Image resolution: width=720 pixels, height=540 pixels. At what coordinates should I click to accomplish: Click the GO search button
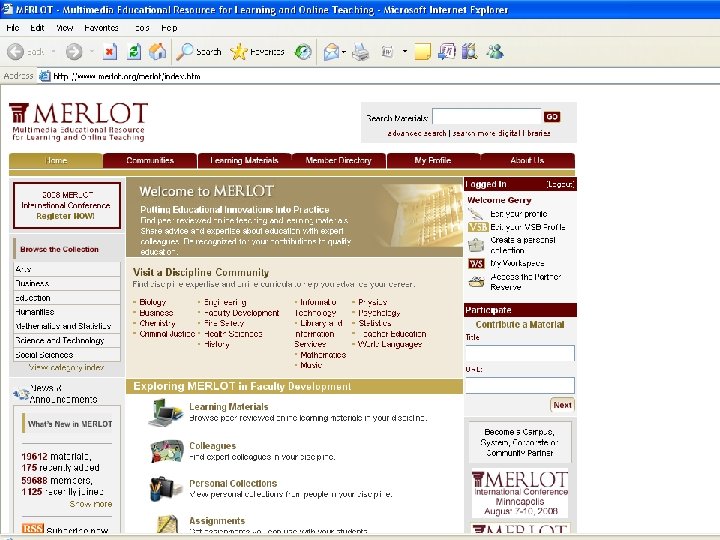(x=551, y=117)
